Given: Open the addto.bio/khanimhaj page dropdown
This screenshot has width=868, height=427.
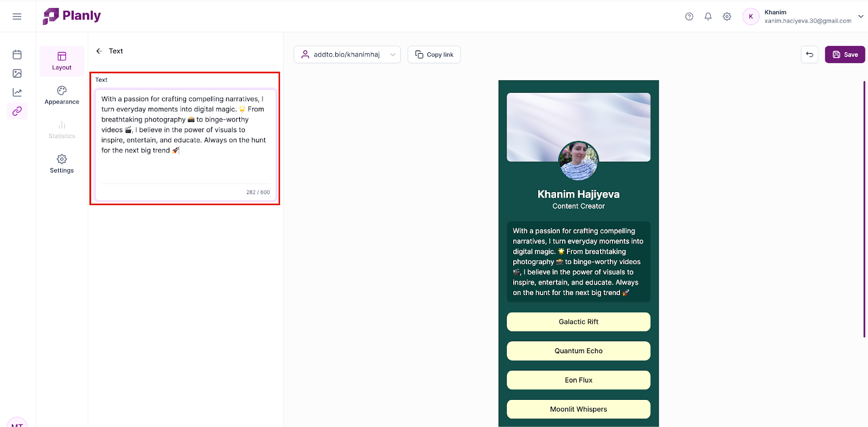Looking at the screenshot, I should click(x=347, y=54).
